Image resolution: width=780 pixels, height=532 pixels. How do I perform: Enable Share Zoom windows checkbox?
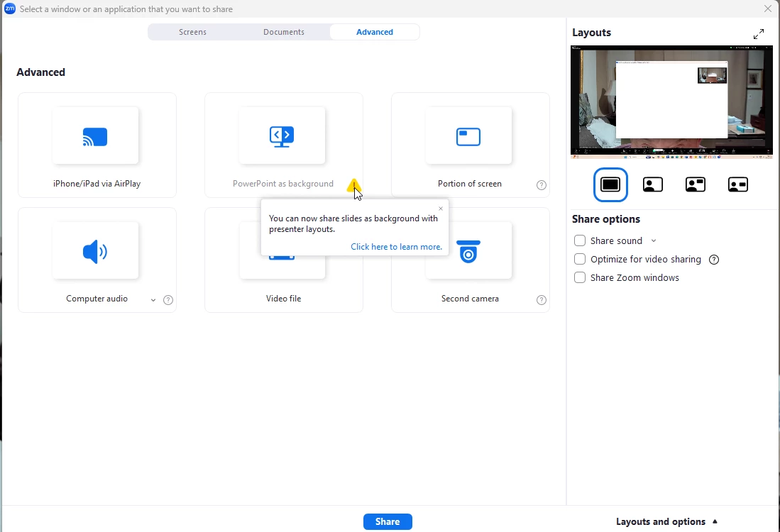point(580,277)
